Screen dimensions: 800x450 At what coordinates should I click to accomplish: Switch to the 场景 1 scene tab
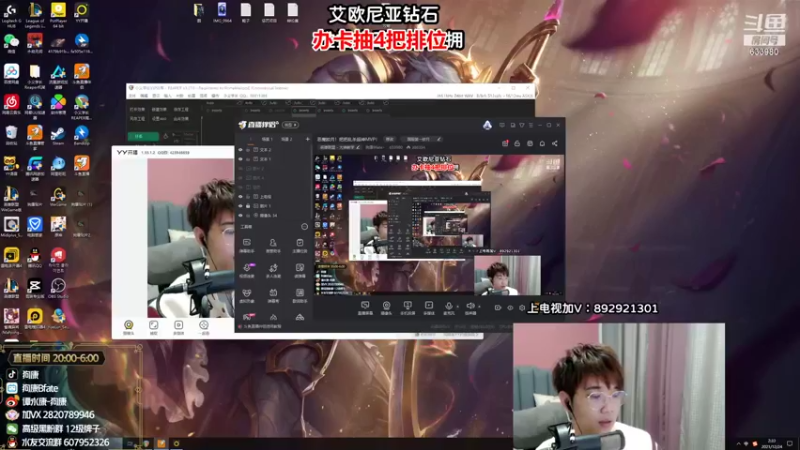click(267, 139)
